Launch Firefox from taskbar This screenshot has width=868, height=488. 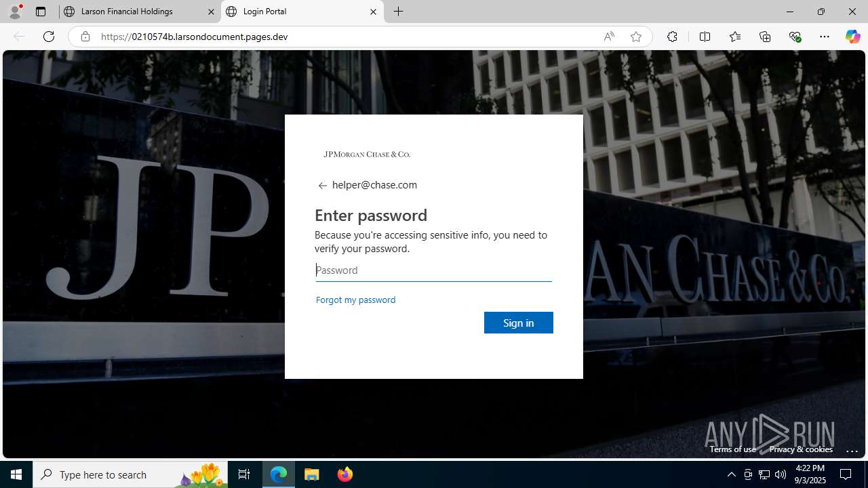344,474
